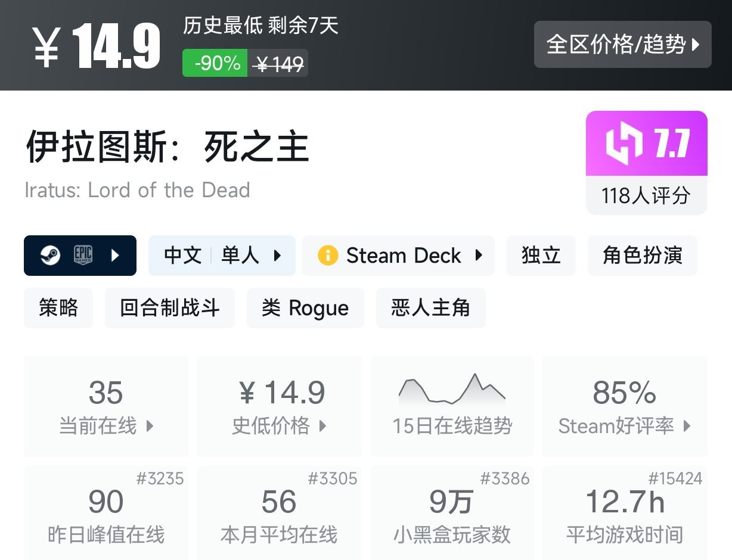This screenshot has height=560, width=732.
Task: View Steam好评率 review details
Action: [x=624, y=406]
